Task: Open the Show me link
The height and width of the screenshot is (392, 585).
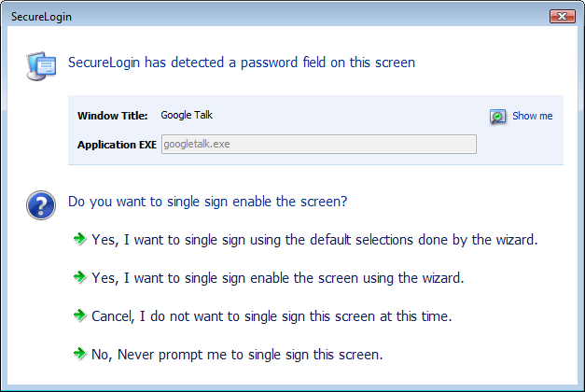Action: 532,116
